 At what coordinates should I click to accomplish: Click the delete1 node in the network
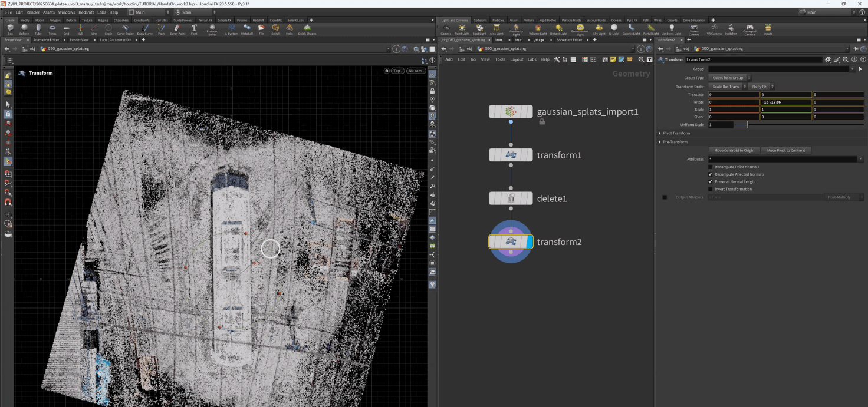511,198
